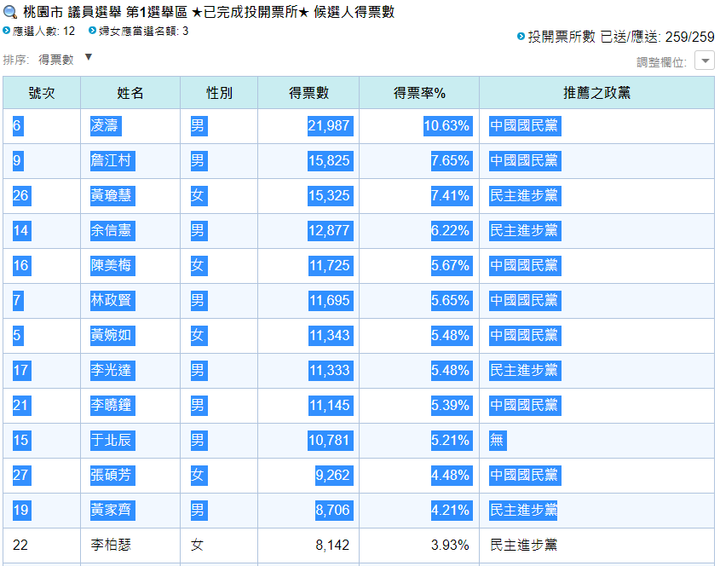Click vote percentage 4.48%
720x566 pixels.
click(452, 475)
